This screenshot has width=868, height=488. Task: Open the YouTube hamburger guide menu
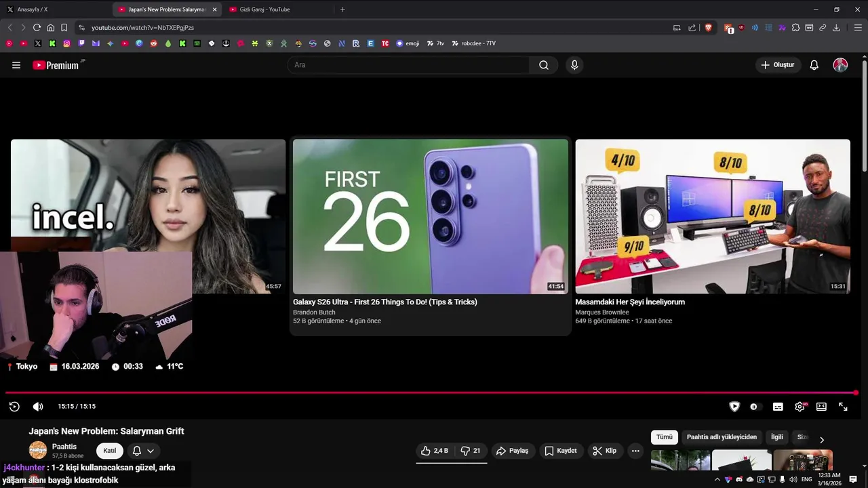point(16,65)
